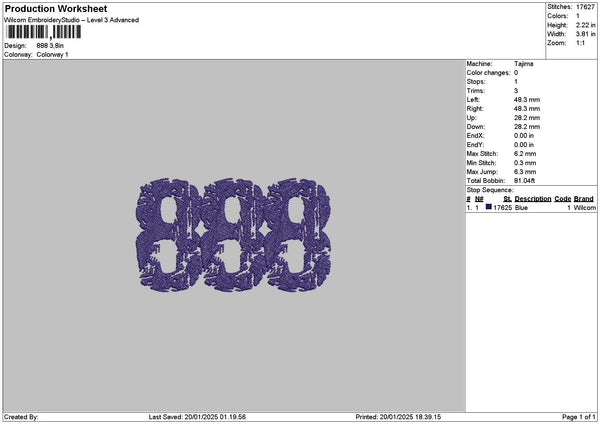The image size is (600, 424).
Task: Click the Printed date in footer
Action: point(398,417)
